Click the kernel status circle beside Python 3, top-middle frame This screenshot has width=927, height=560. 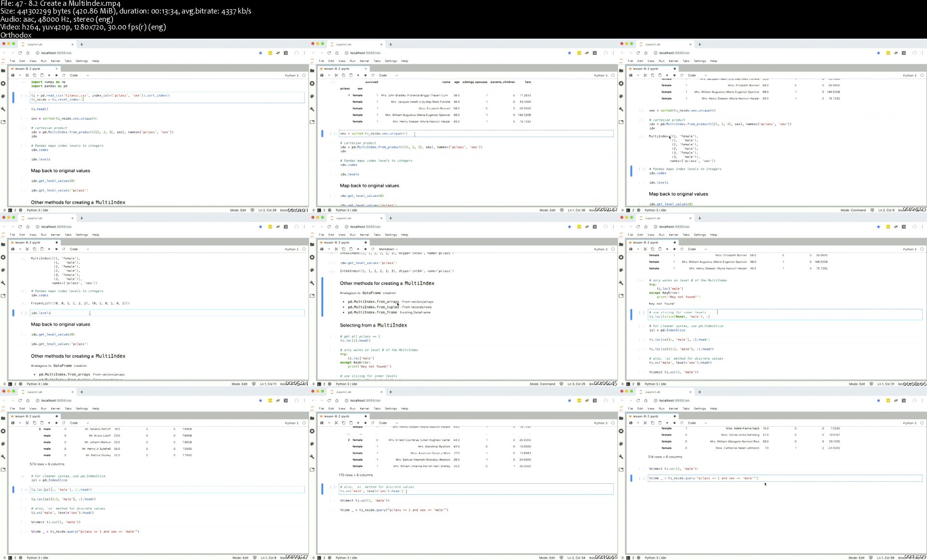coord(613,75)
